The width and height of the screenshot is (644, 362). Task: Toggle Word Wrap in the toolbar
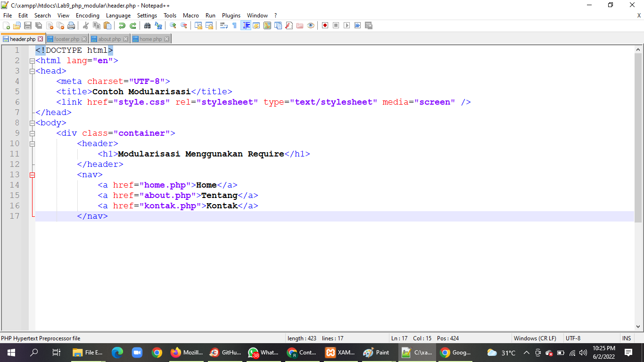(224, 25)
